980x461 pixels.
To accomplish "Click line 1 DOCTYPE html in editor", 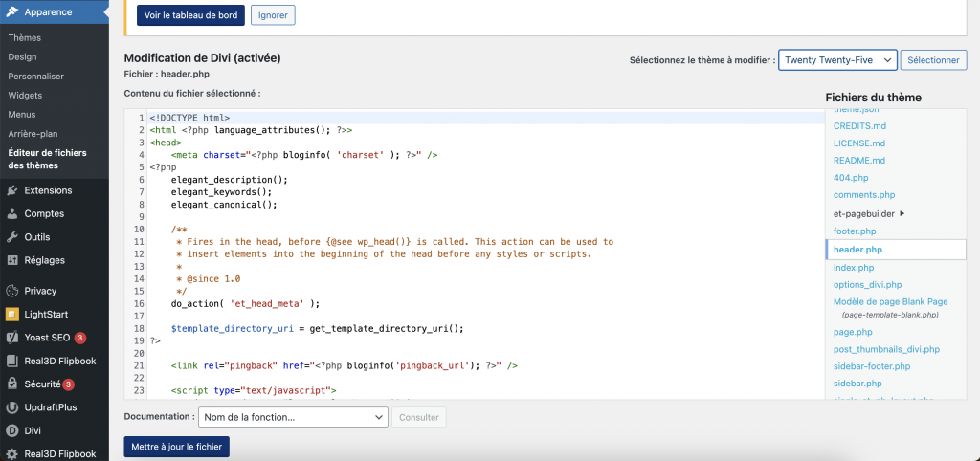I will pyautogui.click(x=190, y=118).
